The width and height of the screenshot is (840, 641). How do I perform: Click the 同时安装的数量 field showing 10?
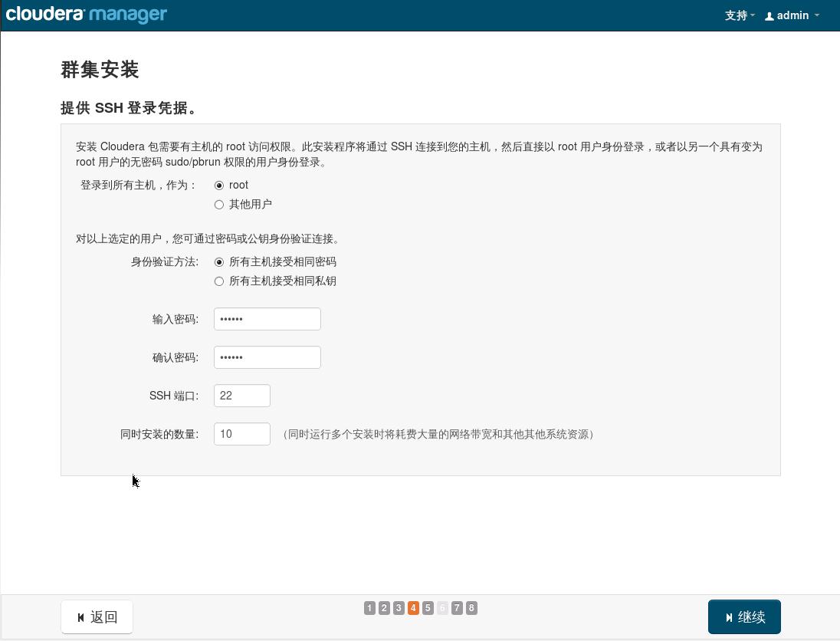[241, 433]
